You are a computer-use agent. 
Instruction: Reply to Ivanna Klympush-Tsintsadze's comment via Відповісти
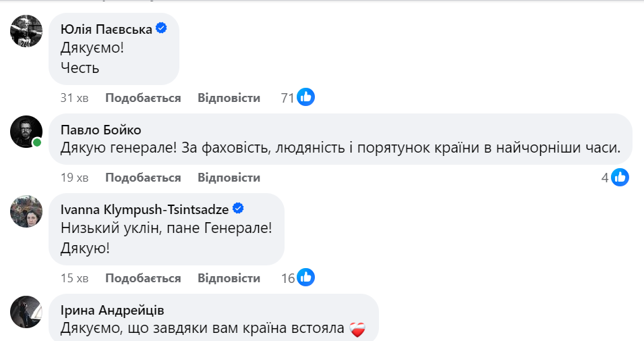(x=229, y=278)
